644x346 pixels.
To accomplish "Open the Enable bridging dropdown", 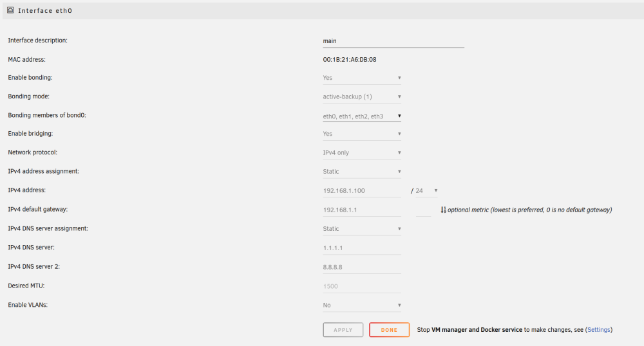I will [x=362, y=134].
